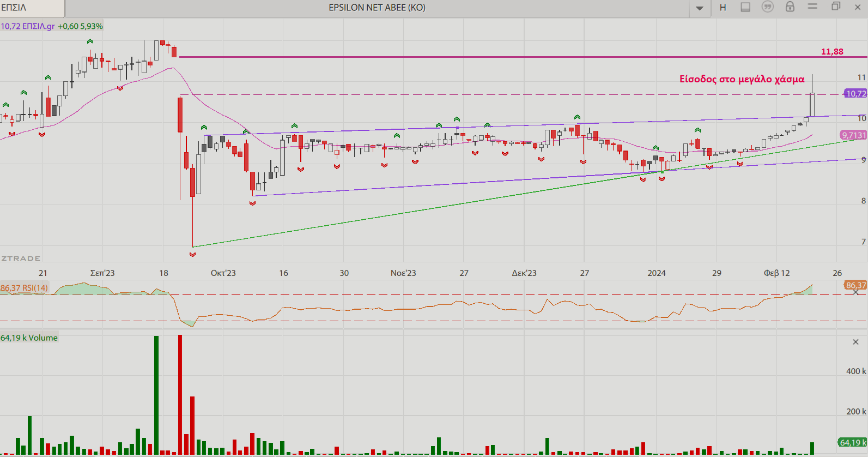
Task: Select the Είσοδος στο μεγάλο χάσμα annotation
Action: (x=742, y=79)
